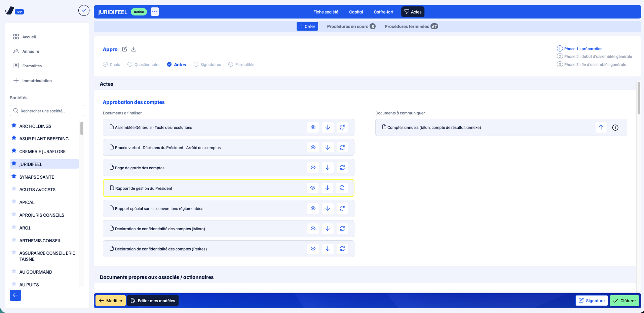Screen dimensions: 644x313
Task: Expand the circular chevron dropdown at top left
Action: click(84, 10)
